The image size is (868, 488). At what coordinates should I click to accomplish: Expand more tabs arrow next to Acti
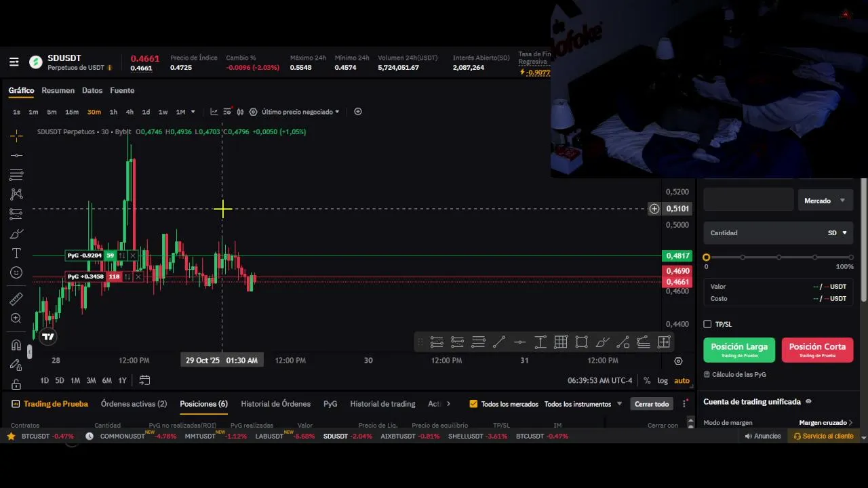448,404
